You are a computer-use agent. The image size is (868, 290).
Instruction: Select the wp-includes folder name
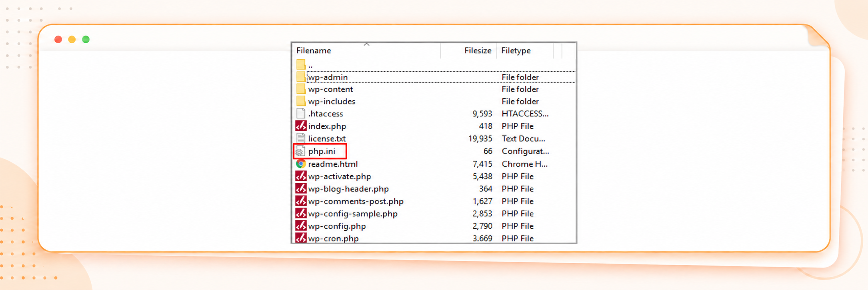(x=332, y=102)
